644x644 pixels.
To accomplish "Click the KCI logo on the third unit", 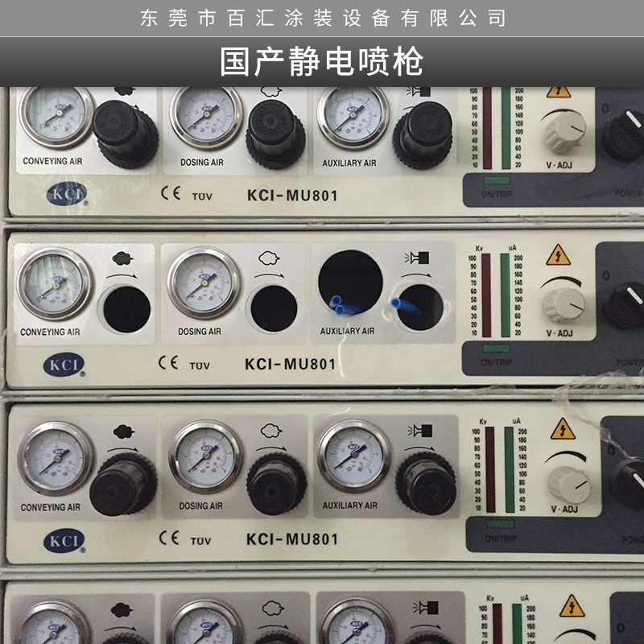I will [x=64, y=540].
